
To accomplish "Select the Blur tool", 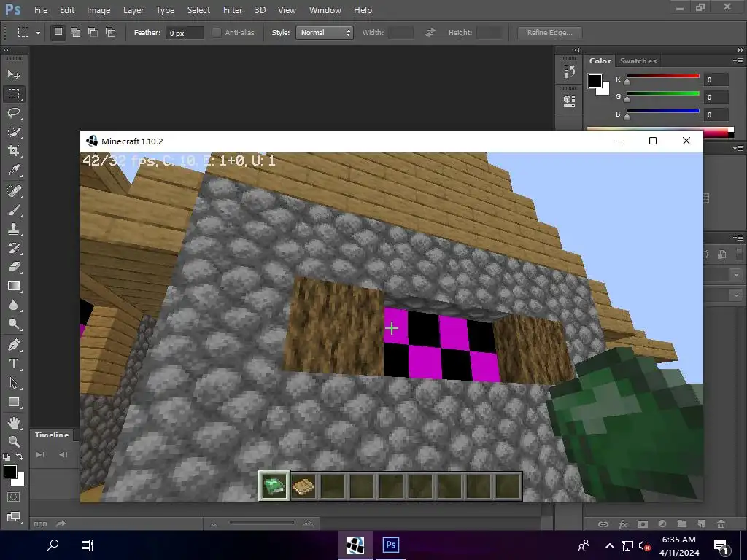I will point(14,306).
